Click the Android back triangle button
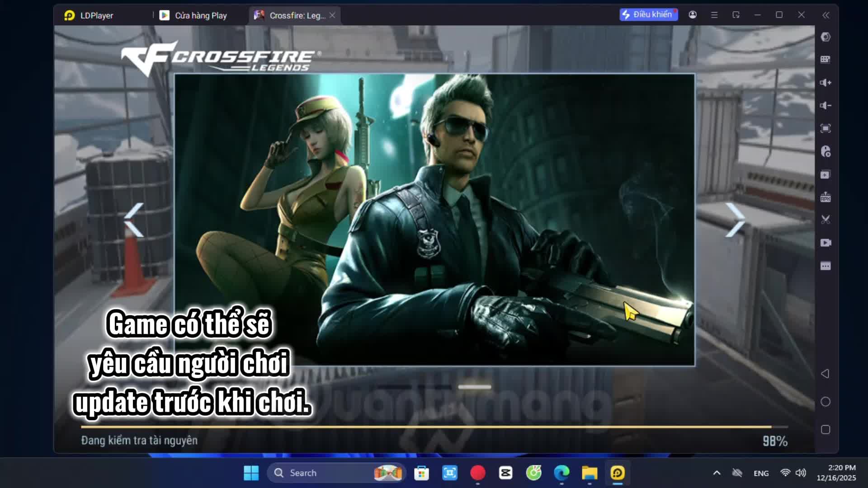This screenshot has height=488, width=868. click(x=826, y=374)
